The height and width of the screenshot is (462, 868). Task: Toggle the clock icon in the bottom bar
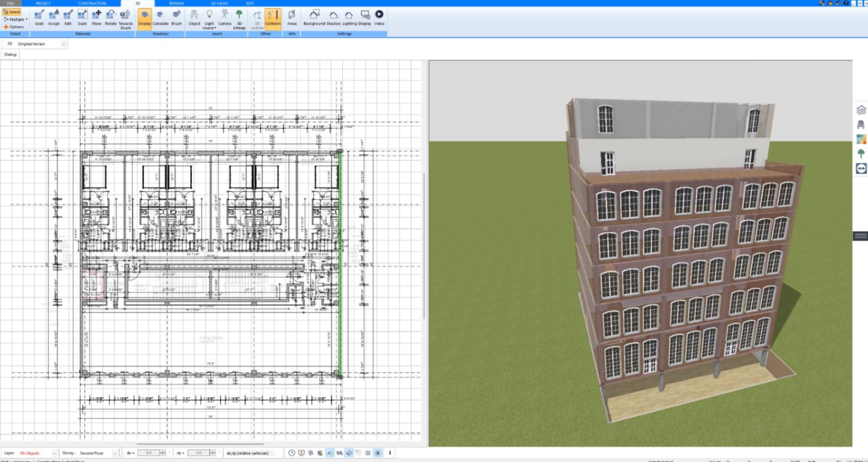(x=292, y=453)
